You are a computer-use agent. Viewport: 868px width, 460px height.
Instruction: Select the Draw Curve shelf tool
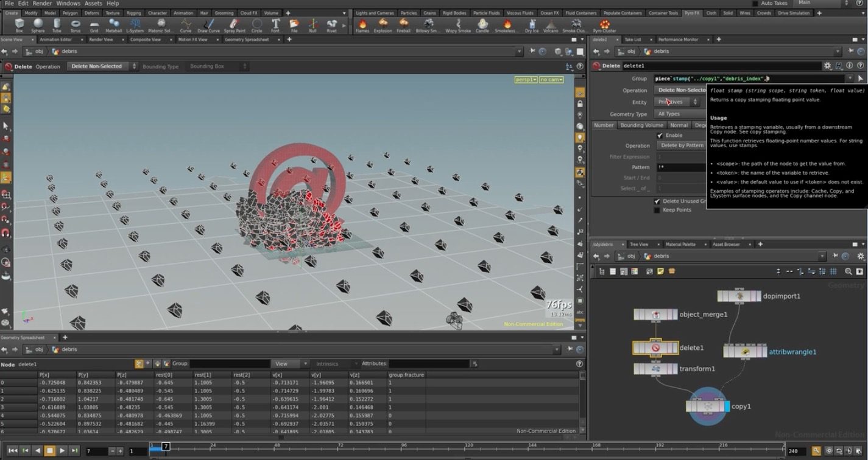click(x=208, y=26)
